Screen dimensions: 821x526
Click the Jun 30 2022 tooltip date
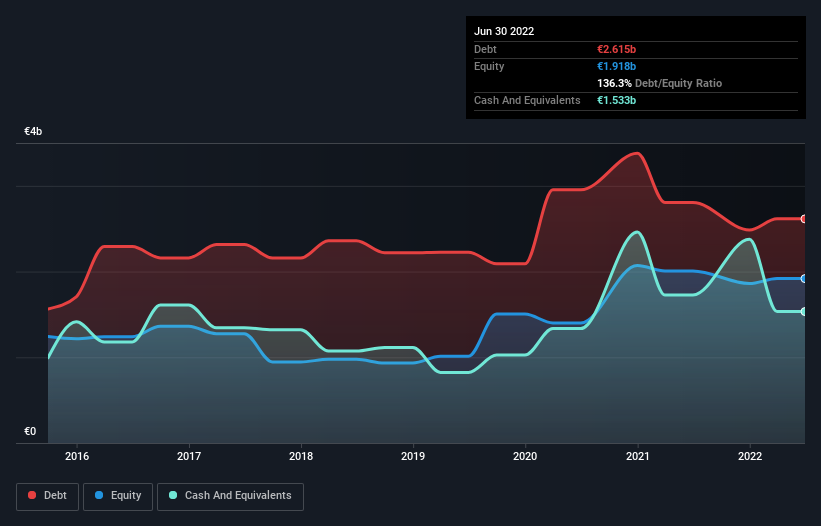tap(504, 31)
